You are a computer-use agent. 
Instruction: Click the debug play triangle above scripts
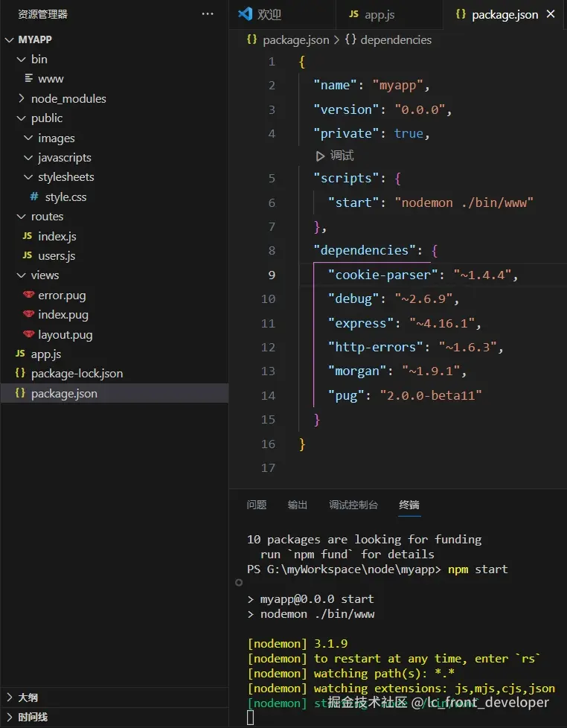[320, 156]
